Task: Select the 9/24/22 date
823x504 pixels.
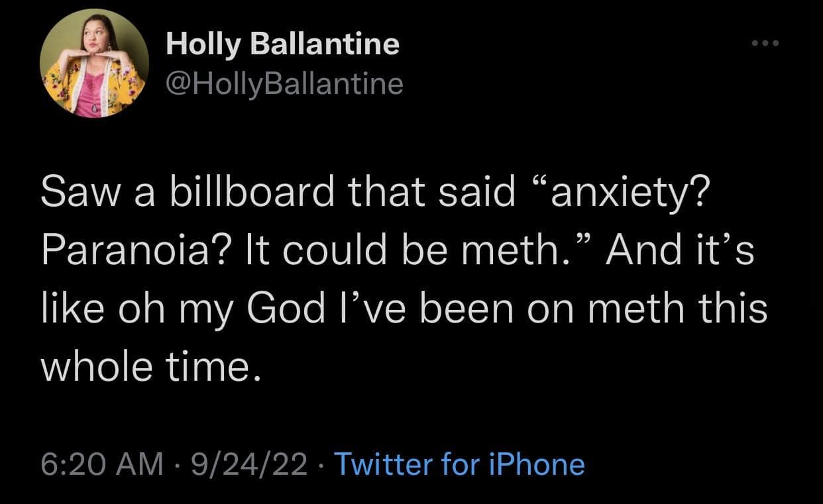Action: click(x=248, y=464)
